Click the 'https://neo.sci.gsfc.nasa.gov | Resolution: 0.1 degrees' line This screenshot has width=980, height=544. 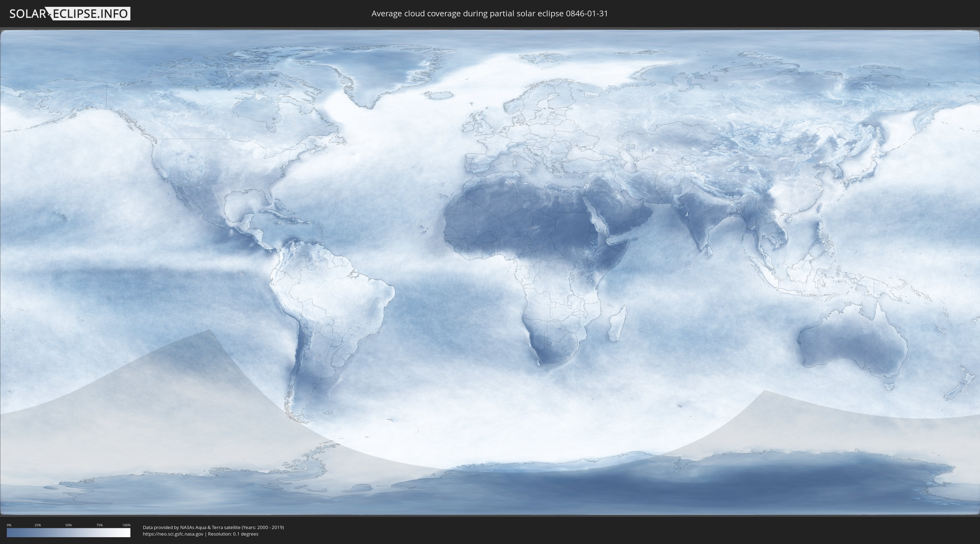200,534
